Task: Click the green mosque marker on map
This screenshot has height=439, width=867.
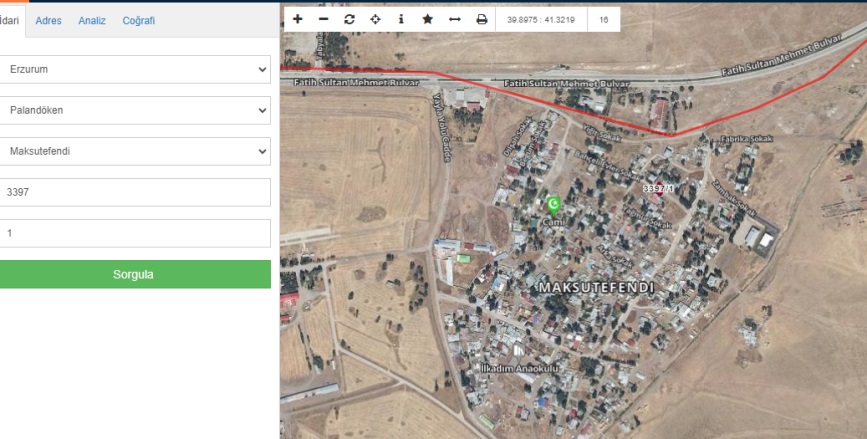Action: click(553, 205)
